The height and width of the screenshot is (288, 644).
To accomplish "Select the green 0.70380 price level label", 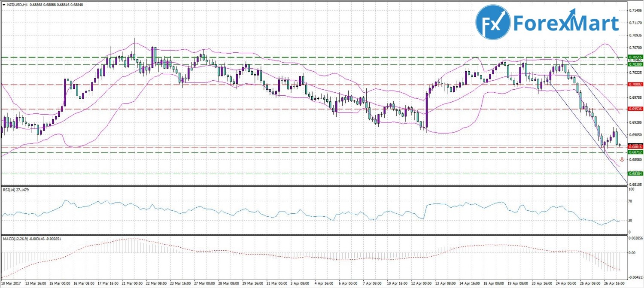I will (x=635, y=64).
